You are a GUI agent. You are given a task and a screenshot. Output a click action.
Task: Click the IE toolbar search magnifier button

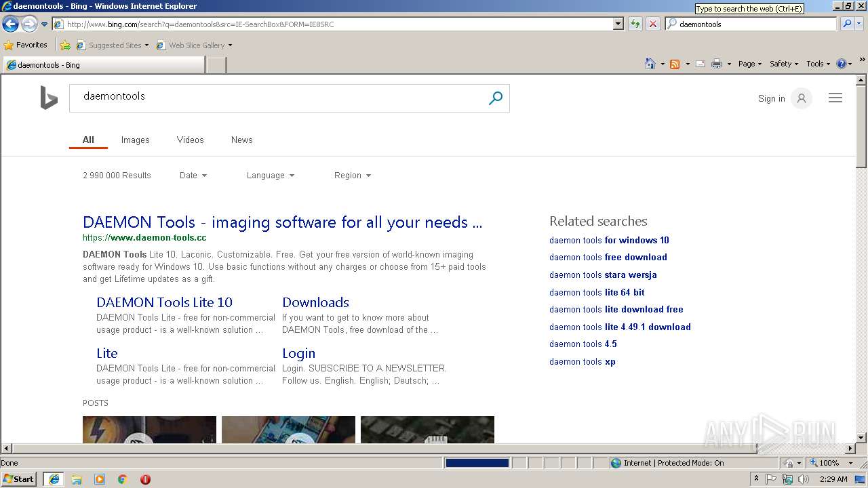click(847, 24)
